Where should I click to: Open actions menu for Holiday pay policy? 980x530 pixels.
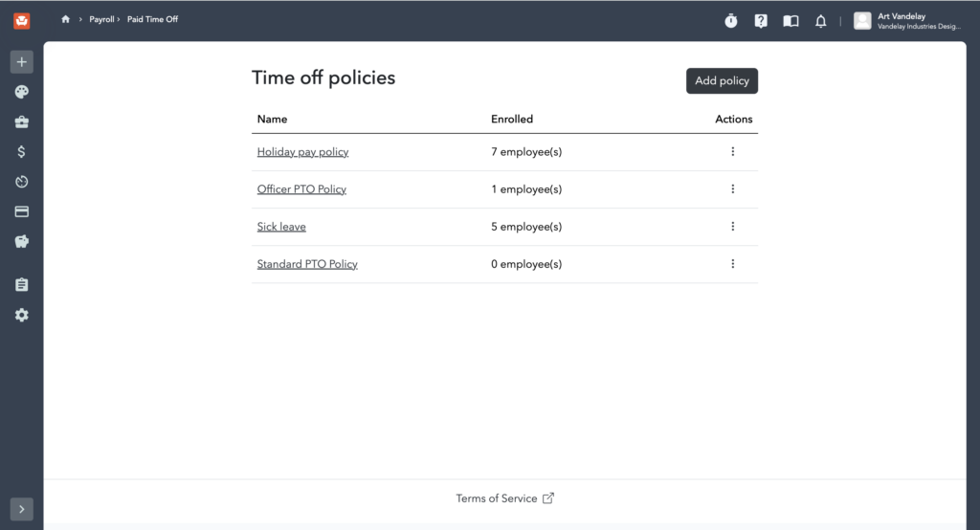point(733,151)
